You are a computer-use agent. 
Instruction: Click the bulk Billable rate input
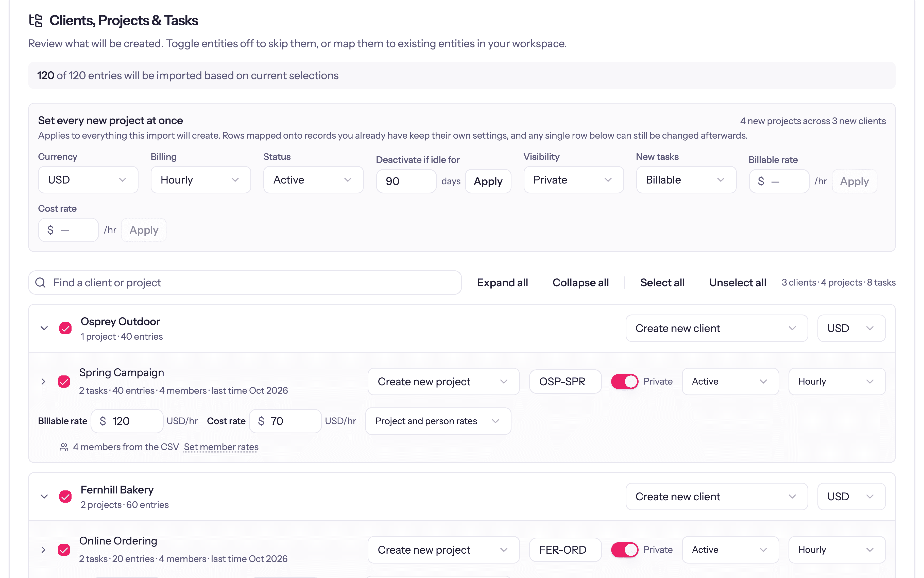coord(779,181)
